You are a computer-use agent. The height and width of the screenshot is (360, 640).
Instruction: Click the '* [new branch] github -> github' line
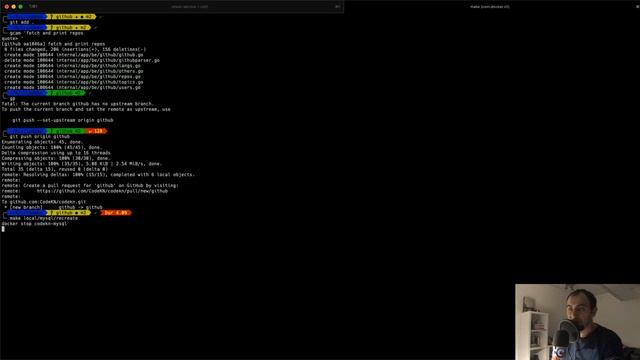pos(53,207)
